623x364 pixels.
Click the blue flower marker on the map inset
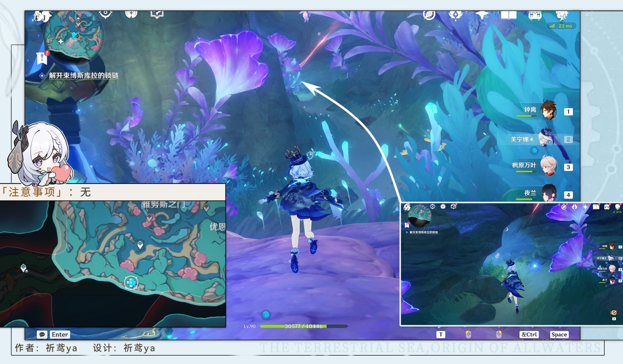pos(131,283)
